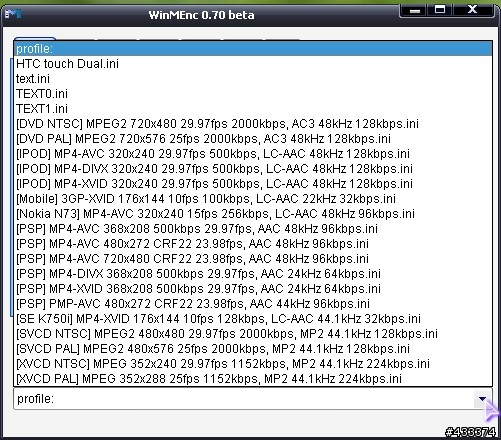Select Mobile 3GP-XVID 176x144 profile

pos(253,199)
